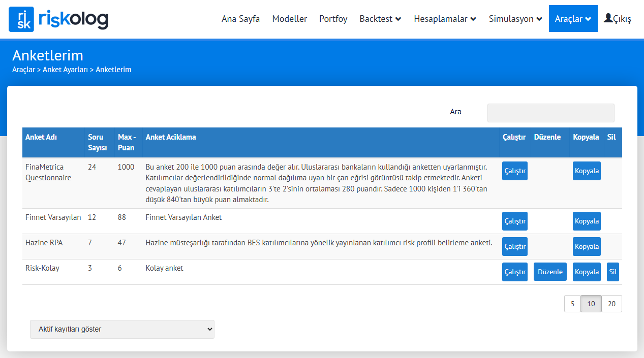This screenshot has height=358, width=644.
Task: Go to Modeller page
Action: pos(290,19)
